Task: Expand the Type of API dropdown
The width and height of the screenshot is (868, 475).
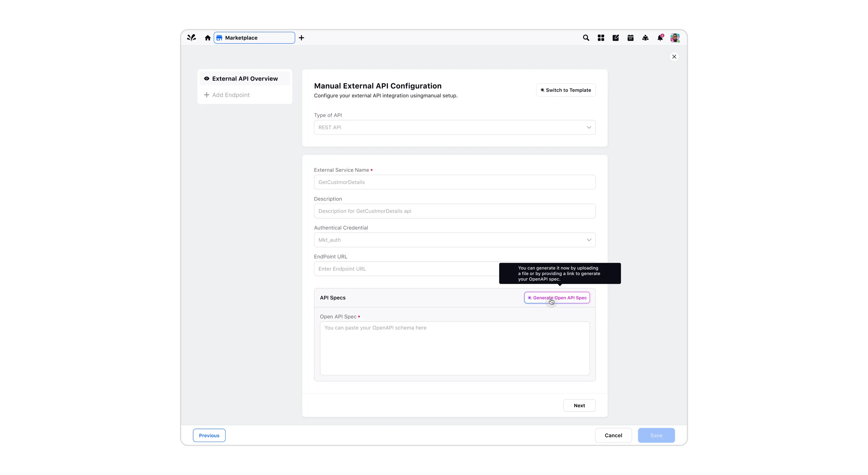Action: tap(454, 127)
